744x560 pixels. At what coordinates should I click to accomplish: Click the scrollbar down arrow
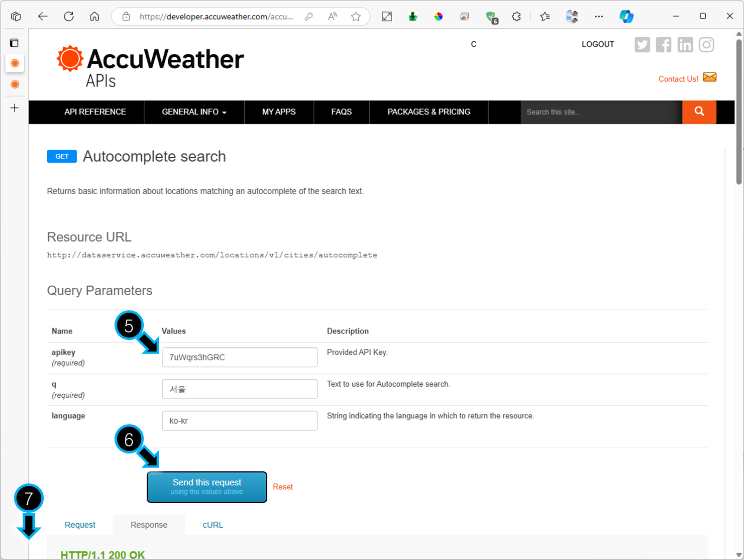(x=739, y=555)
